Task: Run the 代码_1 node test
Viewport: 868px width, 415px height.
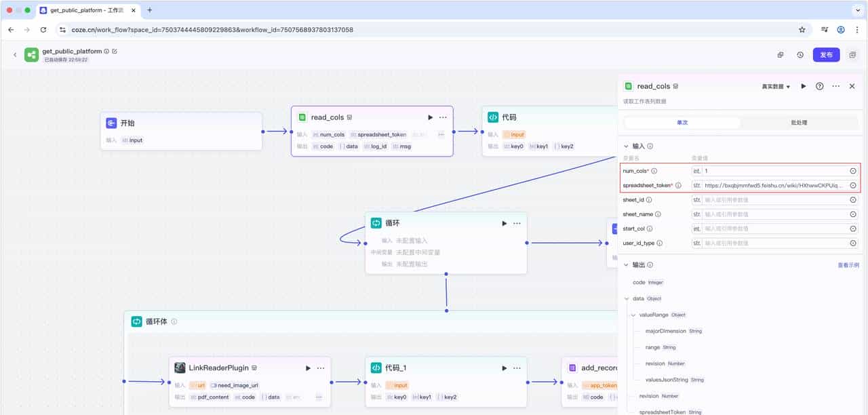Action: pyautogui.click(x=504, y=368)
